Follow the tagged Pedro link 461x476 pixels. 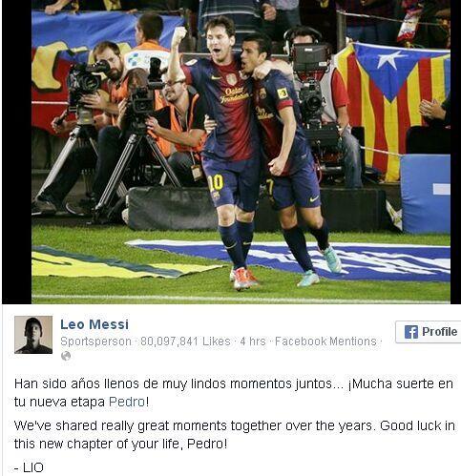click(x=127, y=402)
